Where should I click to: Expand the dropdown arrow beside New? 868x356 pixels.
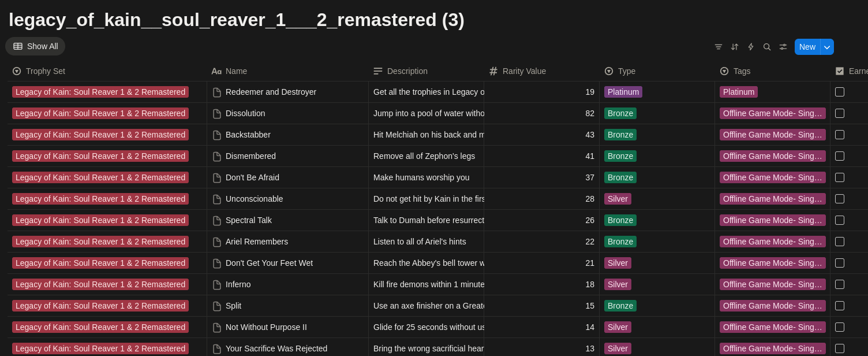827,47
